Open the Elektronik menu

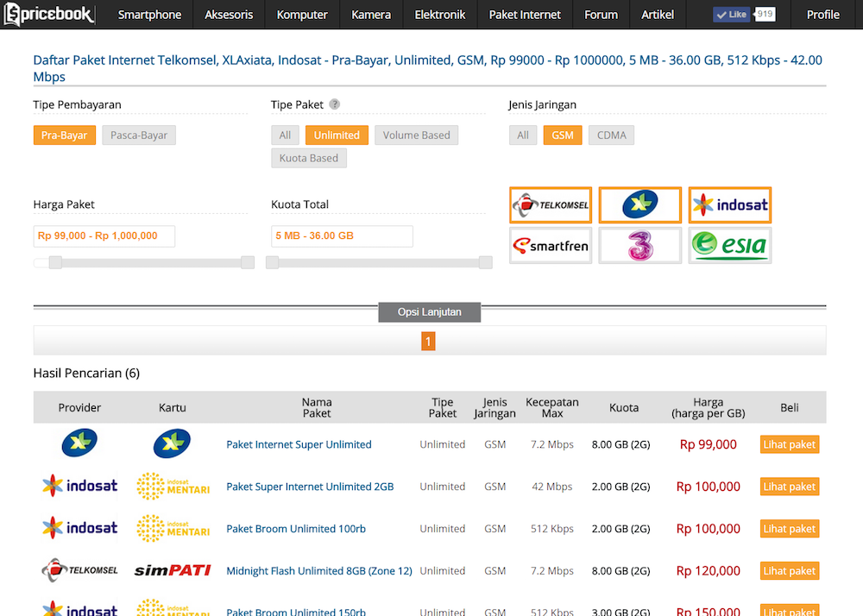(440, 15)
